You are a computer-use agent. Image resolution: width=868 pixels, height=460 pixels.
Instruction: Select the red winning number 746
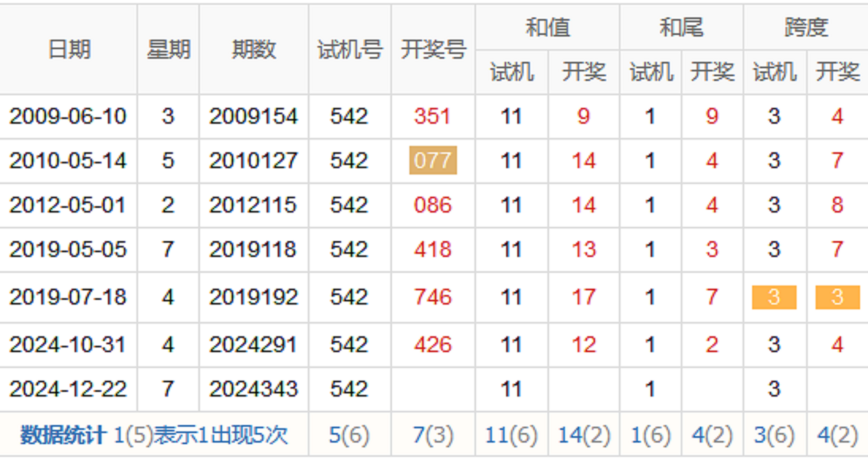pos(433,297)
